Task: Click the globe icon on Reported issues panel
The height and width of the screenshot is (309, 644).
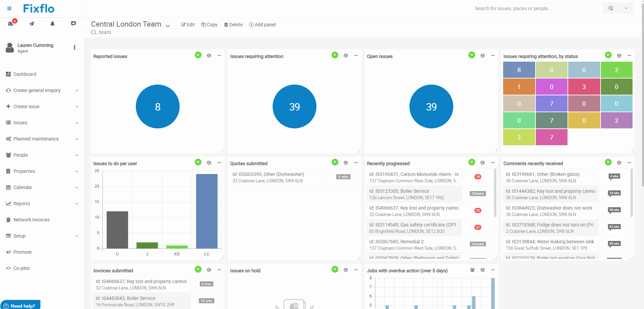Action: coord(209,55)
